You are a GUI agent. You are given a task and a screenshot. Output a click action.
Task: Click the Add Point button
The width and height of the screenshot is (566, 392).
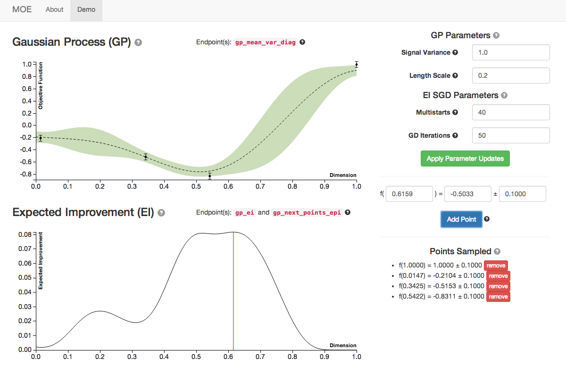pyautogui.click(x=461, y=219)
